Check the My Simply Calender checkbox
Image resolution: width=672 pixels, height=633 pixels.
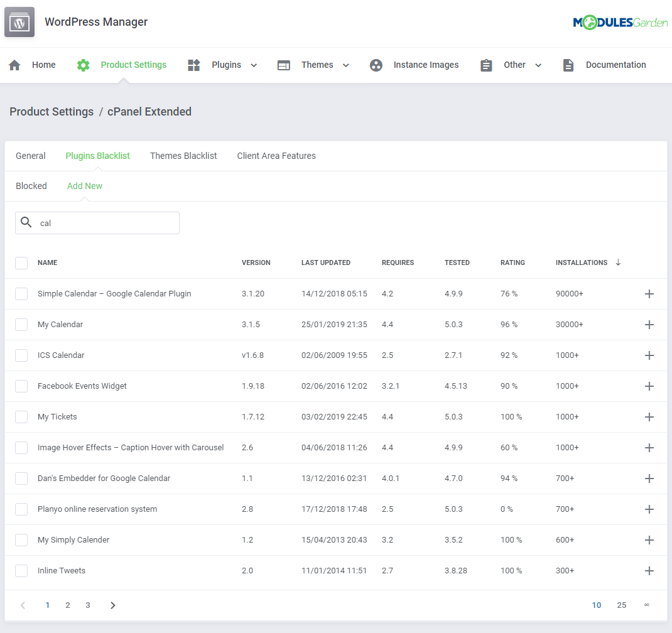click(21, 540)
